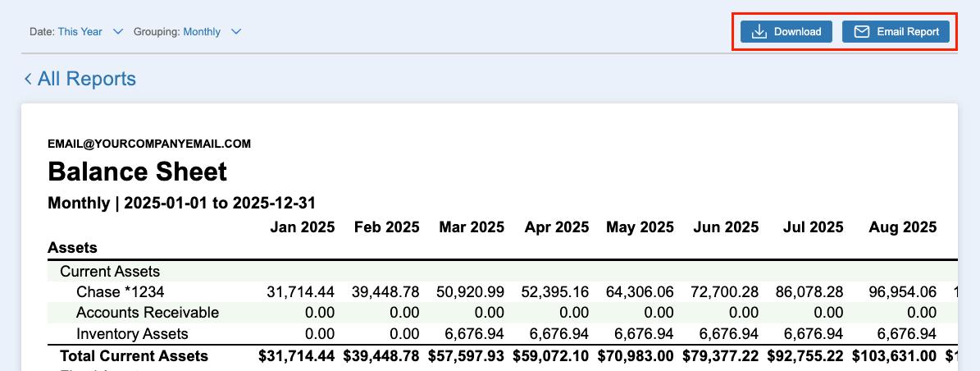Click the Chase value 31,714.44 for January

(x=301, y=291)
